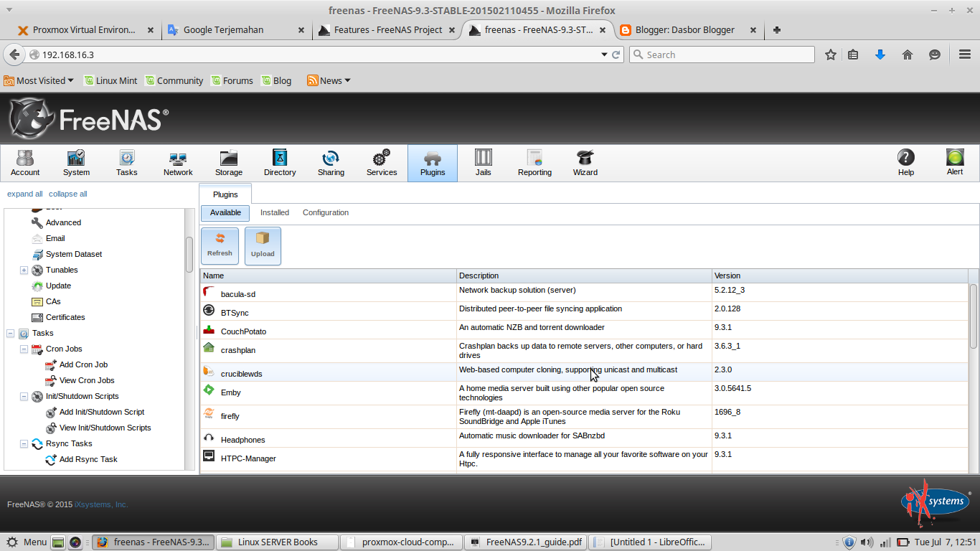Viewport: 980px width, 551px height.
Task: Switch to FreeNAS9.2.1_guide.pdf taskbar window
Action: tap(525, 542)
